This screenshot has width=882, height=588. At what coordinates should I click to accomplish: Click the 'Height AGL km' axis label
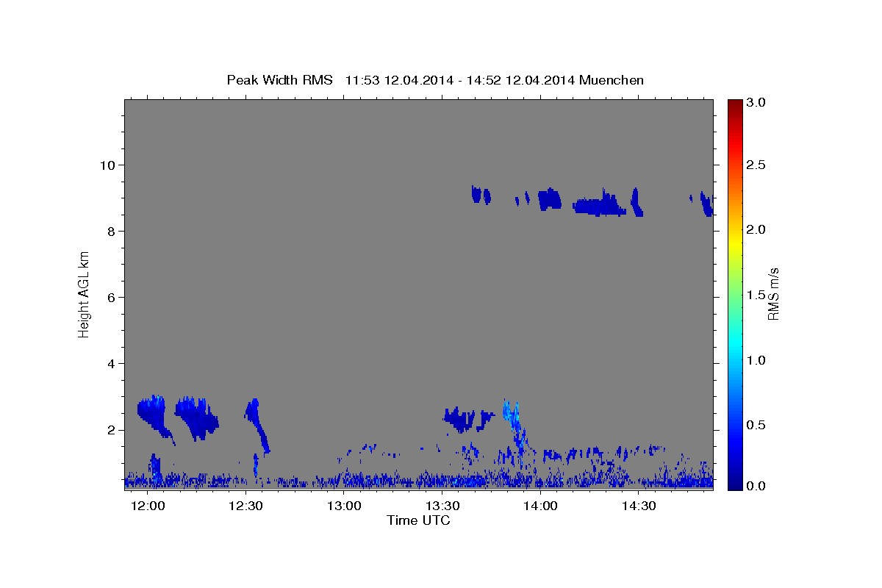click(x=85, y=294)
